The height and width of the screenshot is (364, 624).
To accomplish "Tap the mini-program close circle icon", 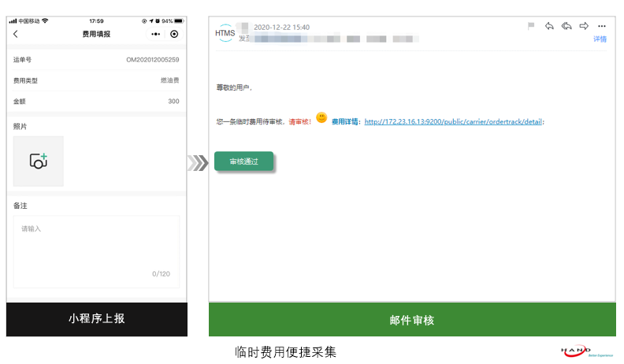I will [x=174, y=34].
